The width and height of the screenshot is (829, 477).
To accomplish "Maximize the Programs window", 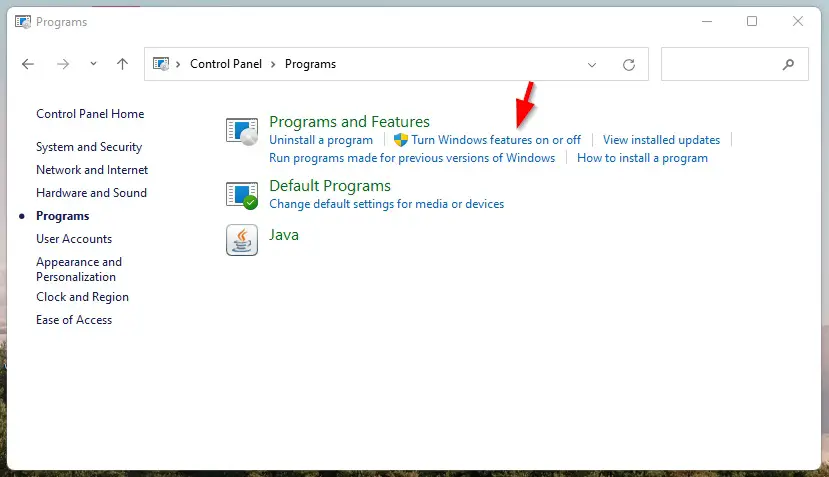I will [752, 21].
